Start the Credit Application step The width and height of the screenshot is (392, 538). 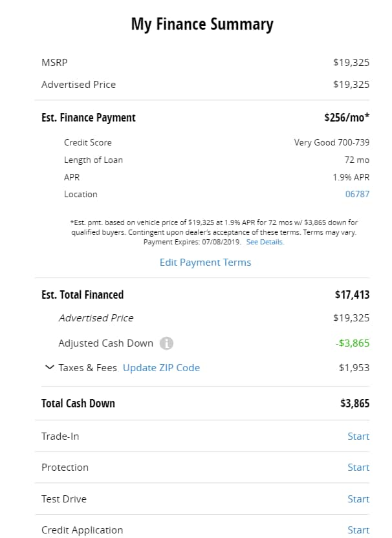(x=358, y=530)
